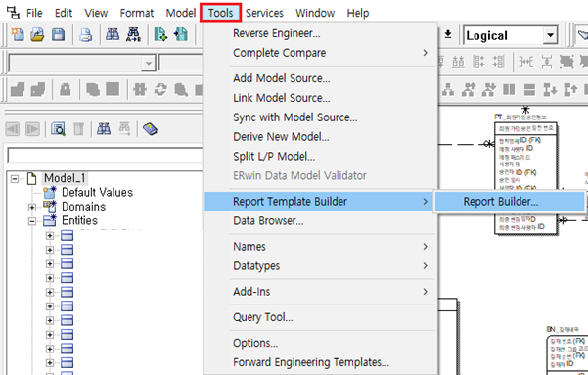Click the Model Explorer search input field
The width and height of the screenshot is (588, 375).
click(x=105, y=155)
